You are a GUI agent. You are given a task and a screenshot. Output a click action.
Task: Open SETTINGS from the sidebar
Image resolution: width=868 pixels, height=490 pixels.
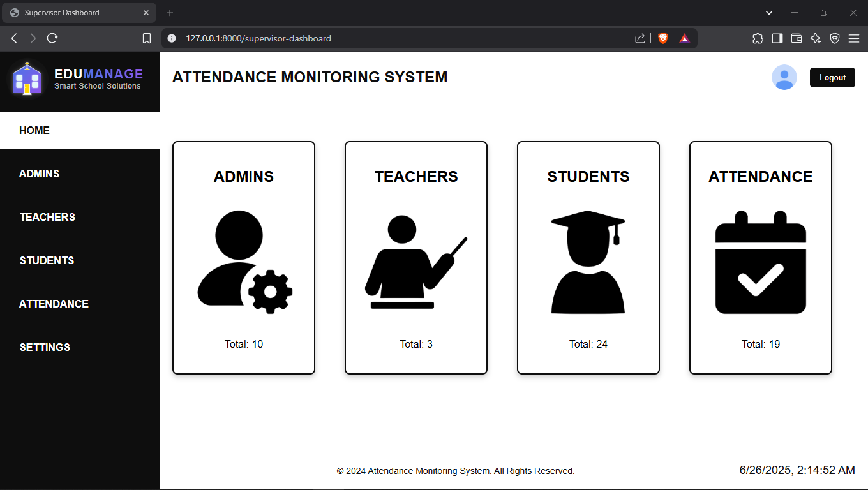click(x=80, y=347)
